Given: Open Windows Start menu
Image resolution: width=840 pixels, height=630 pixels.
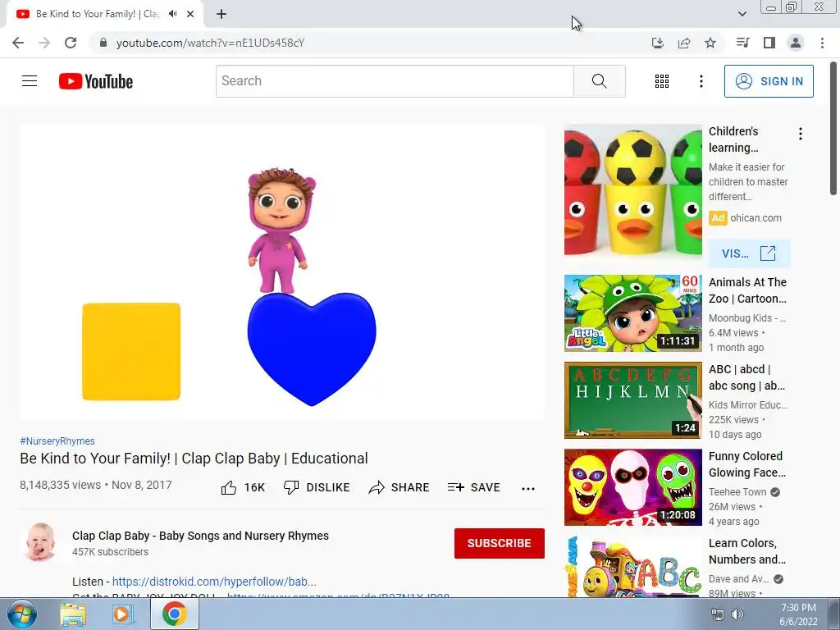Looking at the screenshot, I should point(21,614).
